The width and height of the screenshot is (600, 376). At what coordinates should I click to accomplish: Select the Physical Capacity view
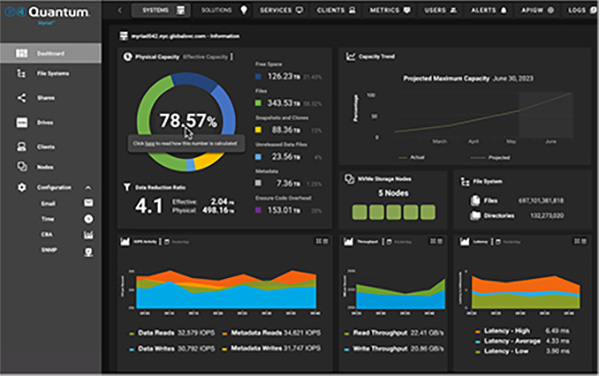point(157,57)
